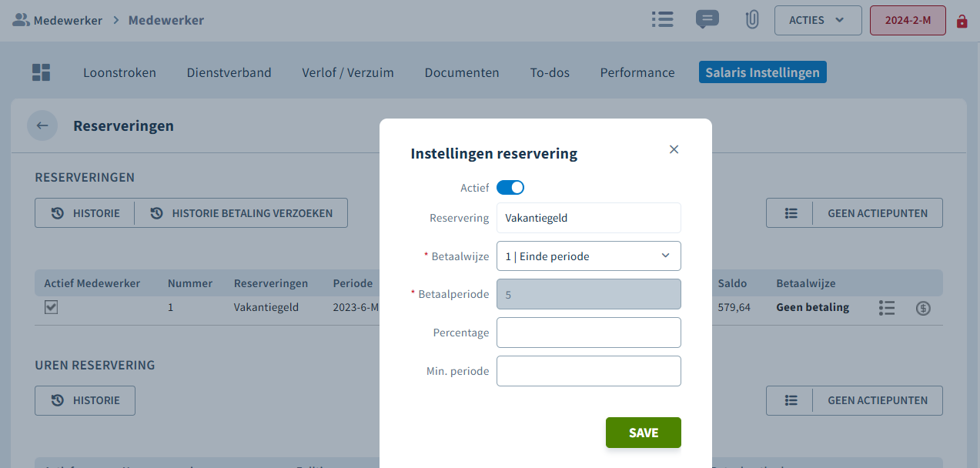The width and height of the screenshot is (980, 468).
Task: Select the Performance tab
Action: coord(637,72)
